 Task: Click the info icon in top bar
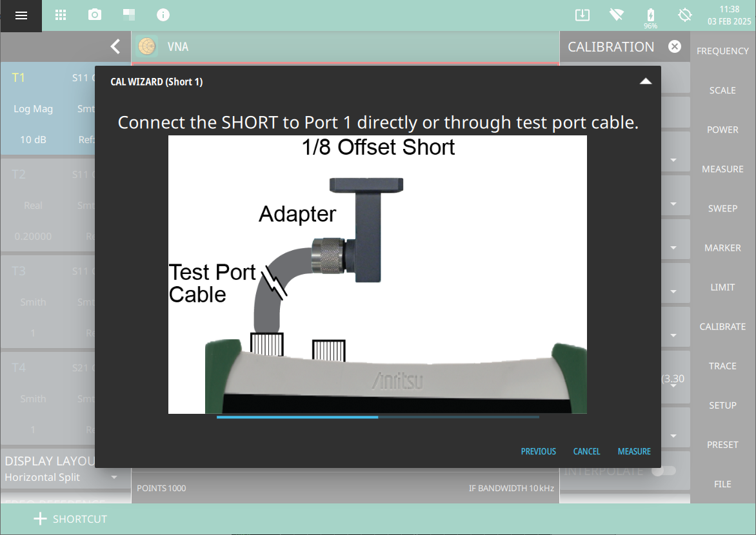(163, 15)
